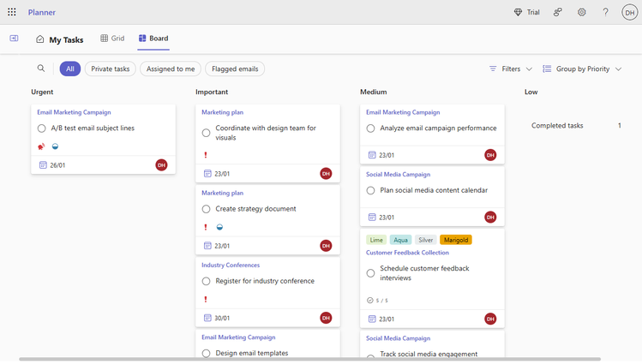This screenshot has width=642, height=364.
Task: Mark Analyze email campaign performance complete
Action: click(x=370, y=128)
